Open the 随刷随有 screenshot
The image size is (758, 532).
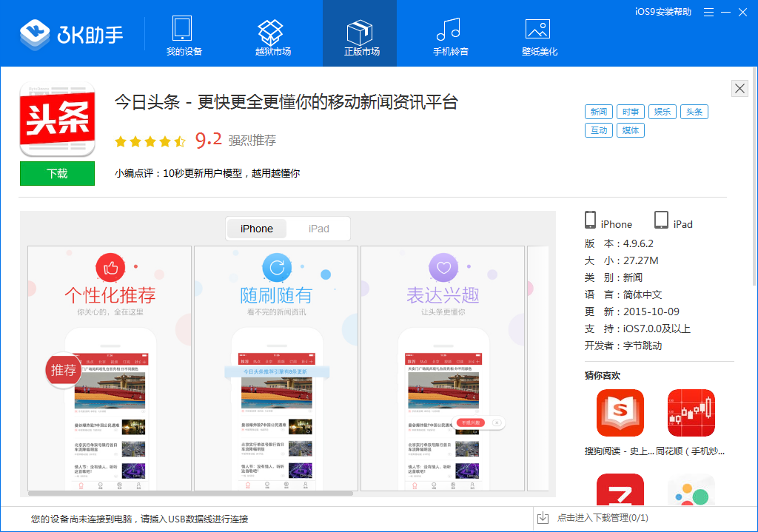(276, 368)
